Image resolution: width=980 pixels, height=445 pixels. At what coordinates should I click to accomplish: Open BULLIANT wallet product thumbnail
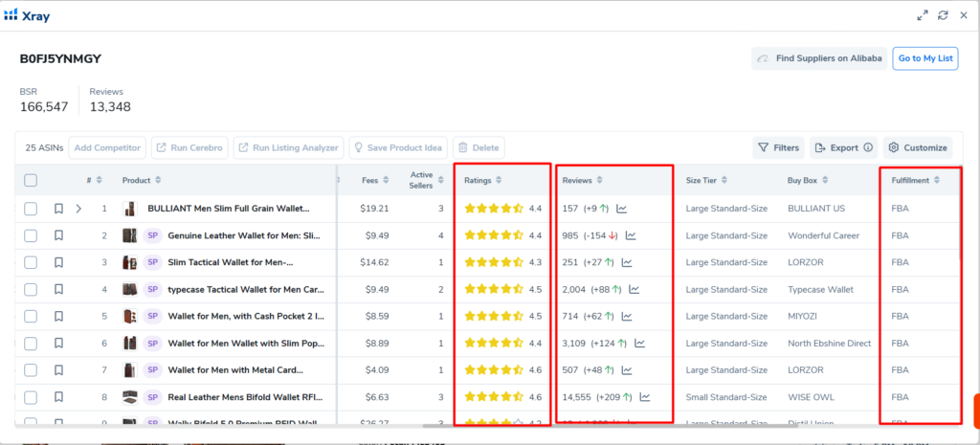point(129,209)
